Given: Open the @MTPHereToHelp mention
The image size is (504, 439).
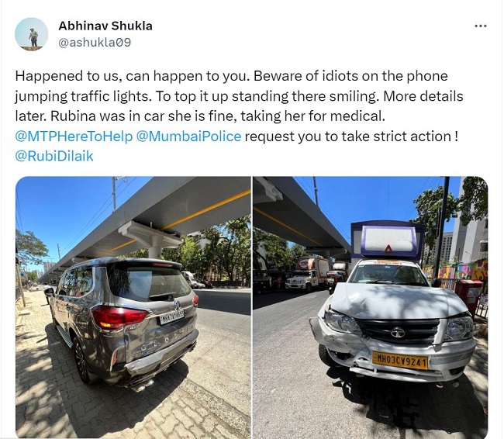Looking at the screenshot, I should [74, 137].
